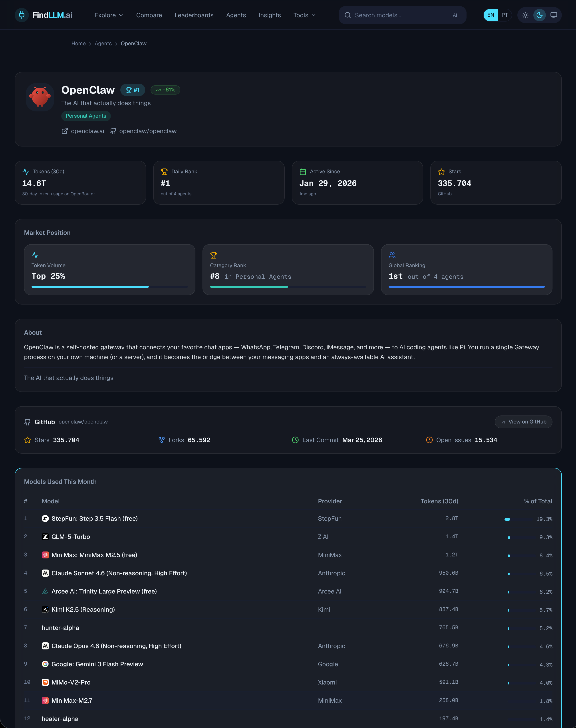Click the Google logo beside Gemini 3 Flash
This screenshot has height=728, width=576.
click(x=45, y=664)
